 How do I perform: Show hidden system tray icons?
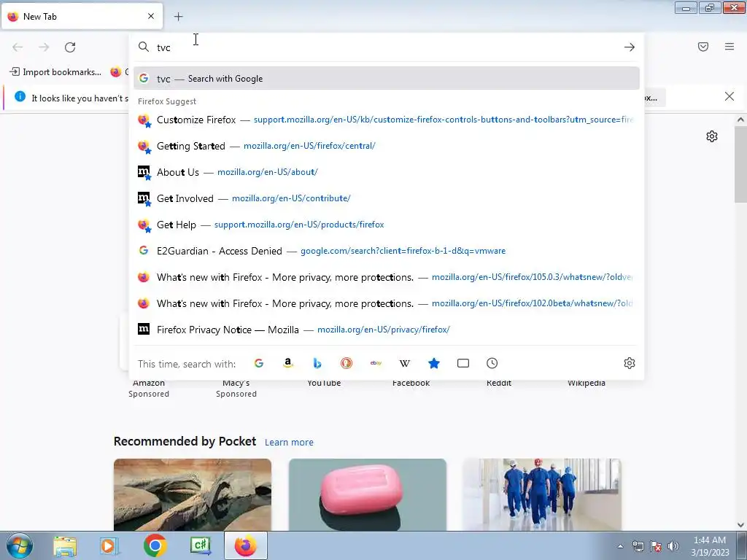(620, 546)
